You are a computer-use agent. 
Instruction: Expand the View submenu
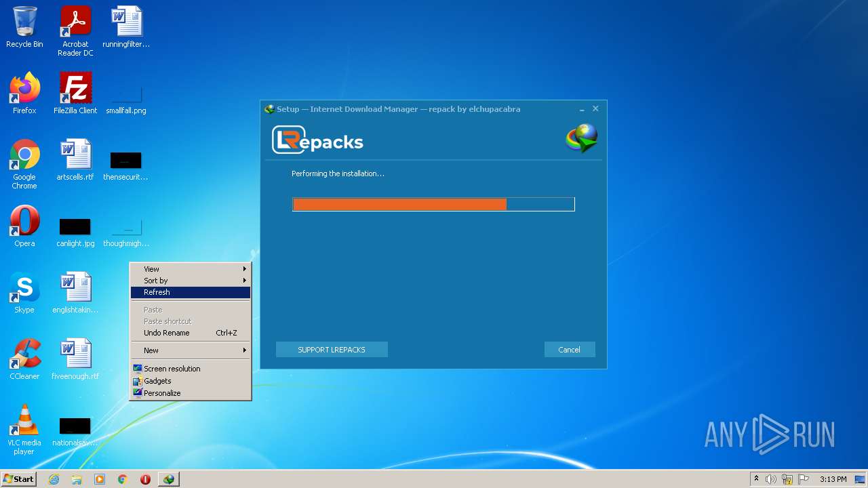pyautogui.click(x=191, y=269)
